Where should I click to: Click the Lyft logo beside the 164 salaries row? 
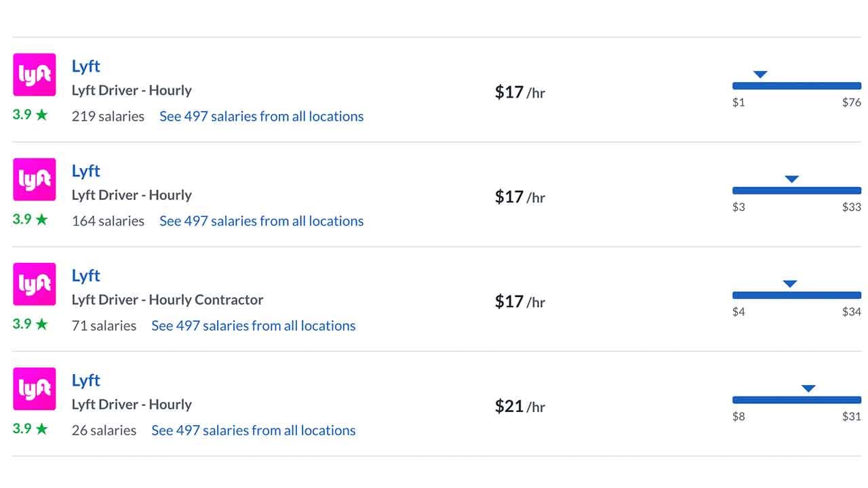[34, 180]
